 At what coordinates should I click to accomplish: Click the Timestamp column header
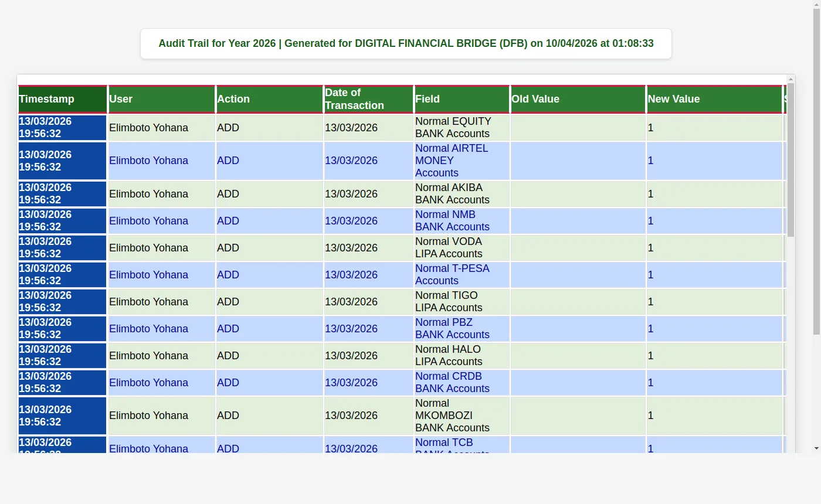point(63,99)
